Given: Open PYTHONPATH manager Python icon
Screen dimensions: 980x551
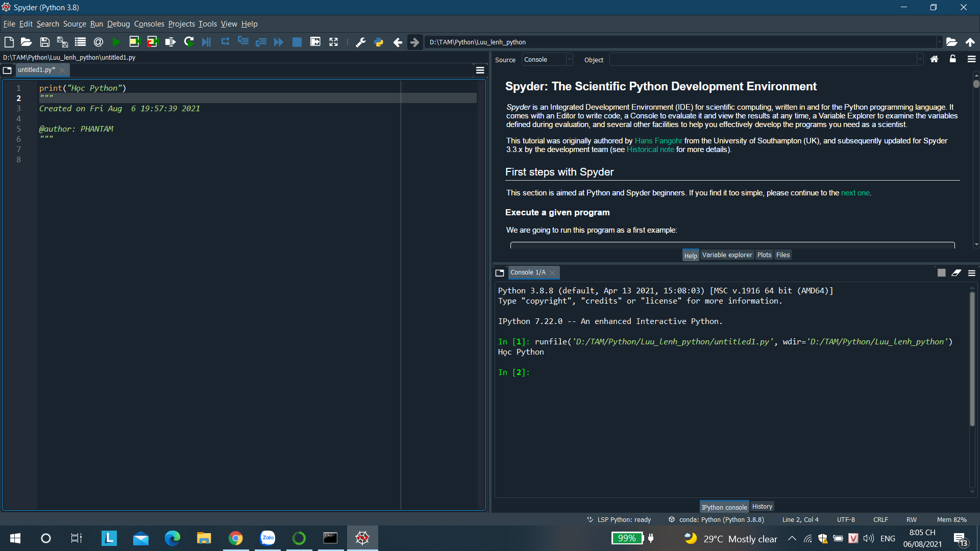Looking at the screenshot, I should 379,42.
